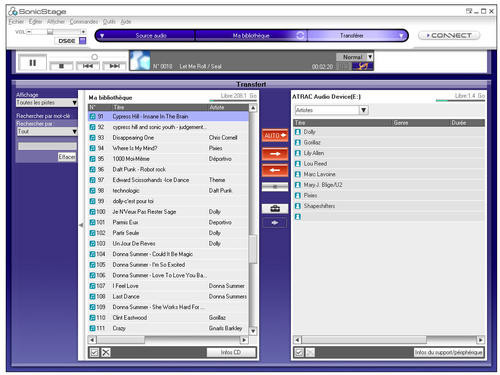Select all device items with the check button

coord(299,352)
